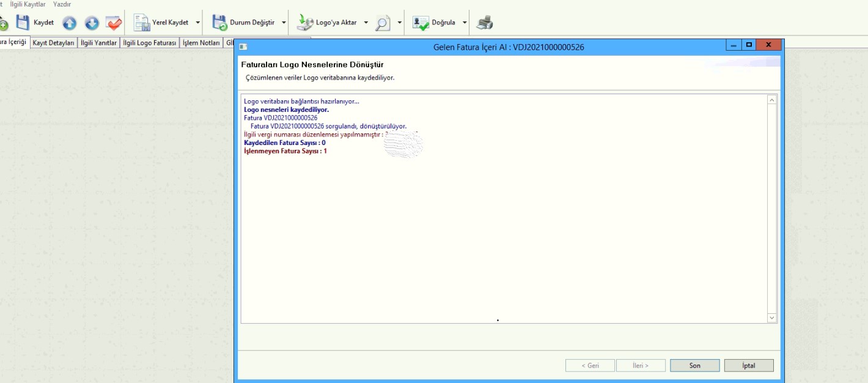The height and width of the screenshot is (383, 868).
Task: Click the printer icon in toolbar
Action: [x=485, y=23]
